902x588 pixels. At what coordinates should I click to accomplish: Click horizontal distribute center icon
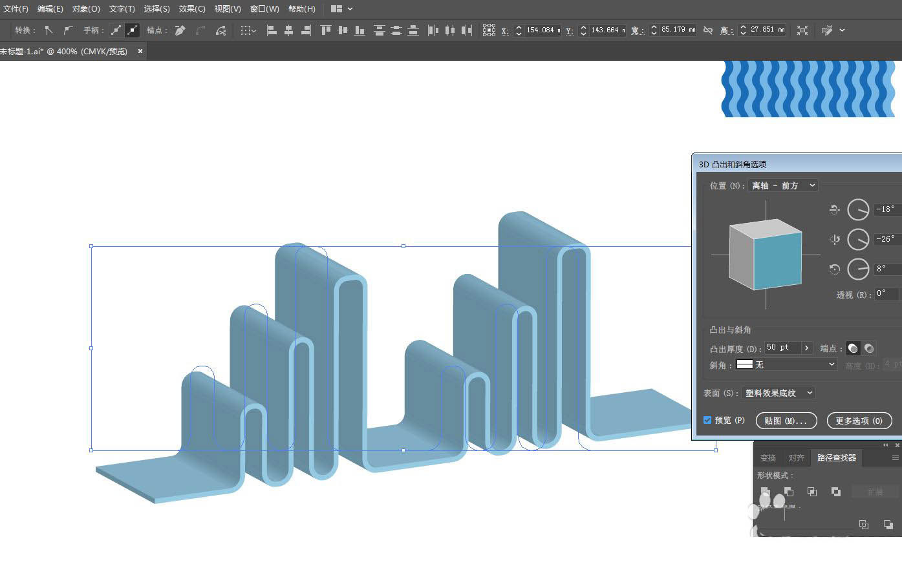tap(450, 30)
